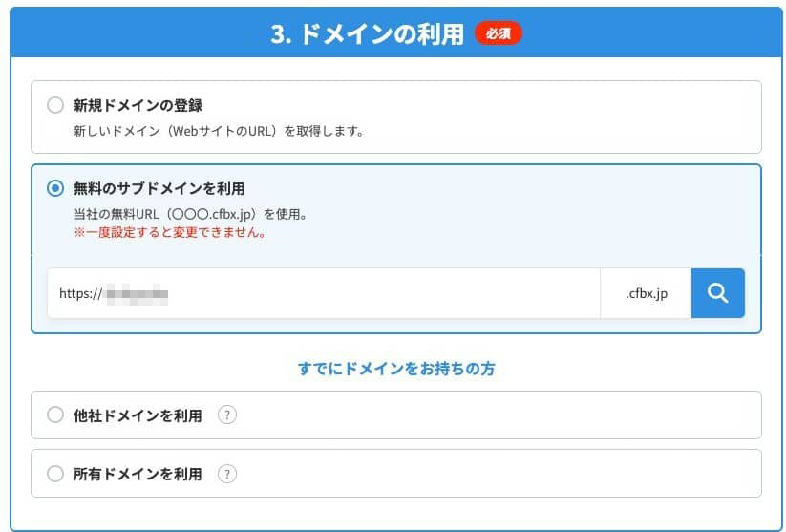Click the .cfbx.jp domain suffix

[647, 293]
